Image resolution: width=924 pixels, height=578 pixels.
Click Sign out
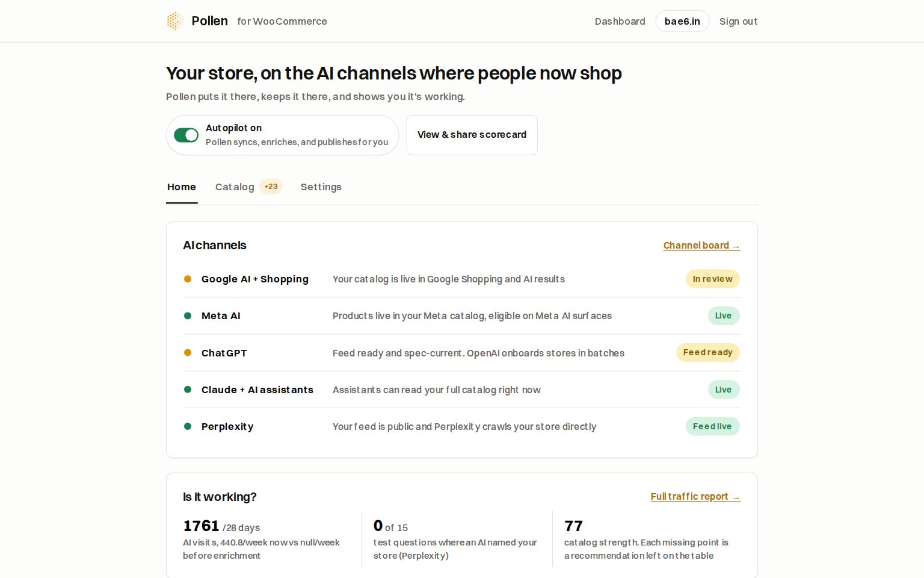pos(738,21)
